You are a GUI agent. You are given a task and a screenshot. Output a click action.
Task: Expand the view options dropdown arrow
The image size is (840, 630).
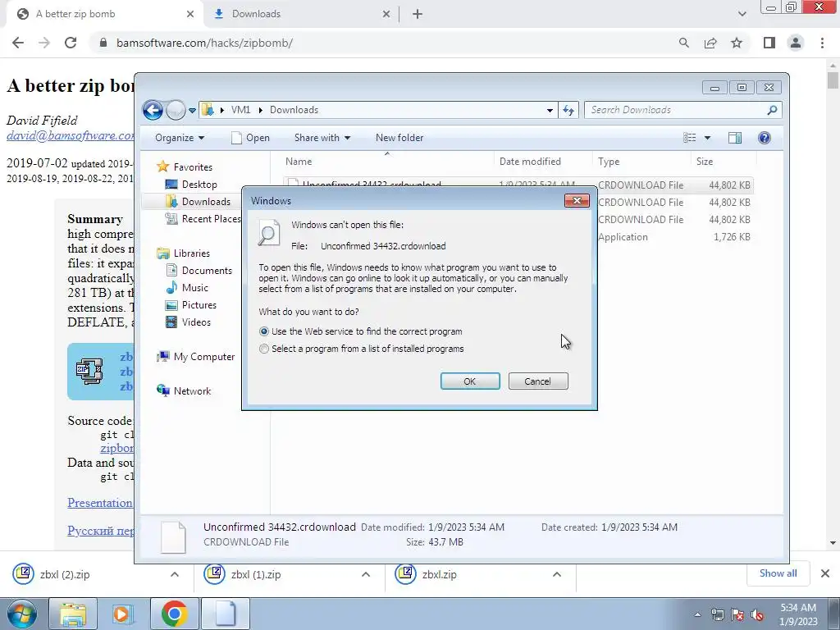707,138
